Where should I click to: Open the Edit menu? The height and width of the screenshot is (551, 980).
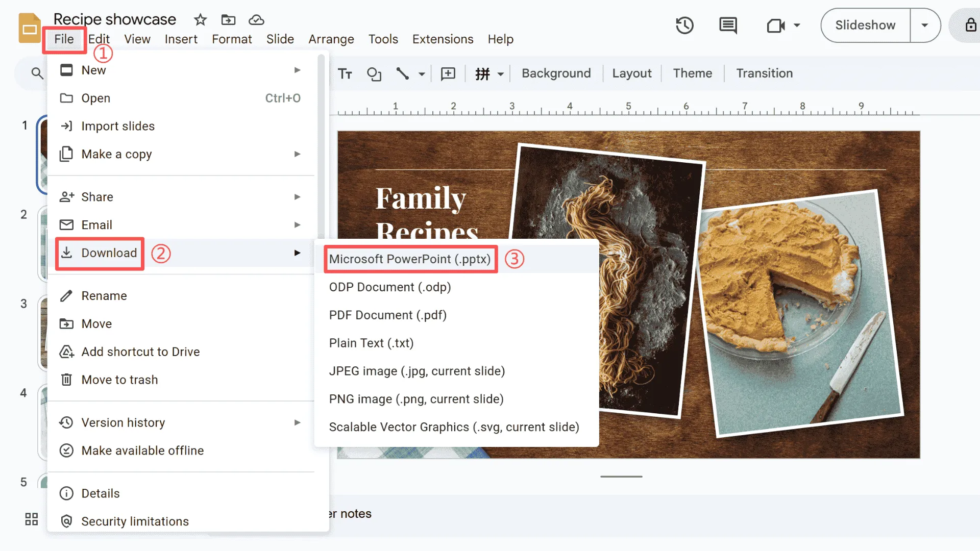pos(99,39)
